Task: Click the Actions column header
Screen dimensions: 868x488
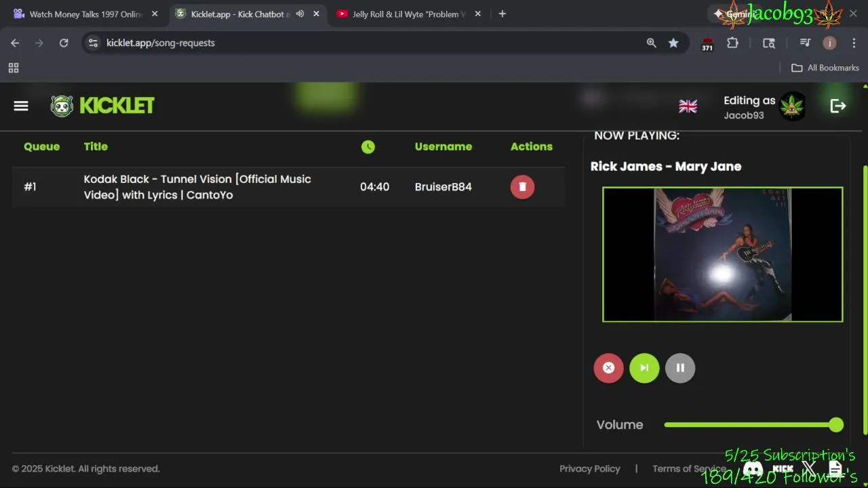Action: [532, 146]
